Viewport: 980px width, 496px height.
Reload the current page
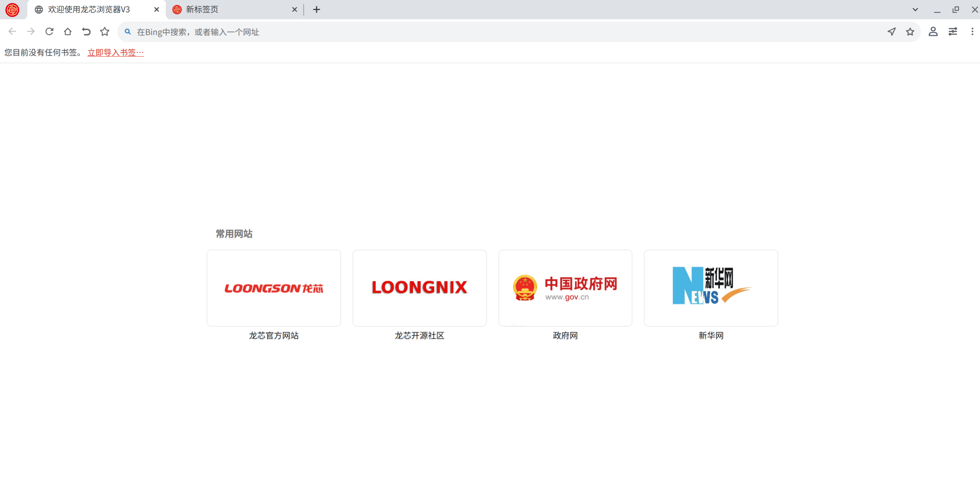(49, 32)
